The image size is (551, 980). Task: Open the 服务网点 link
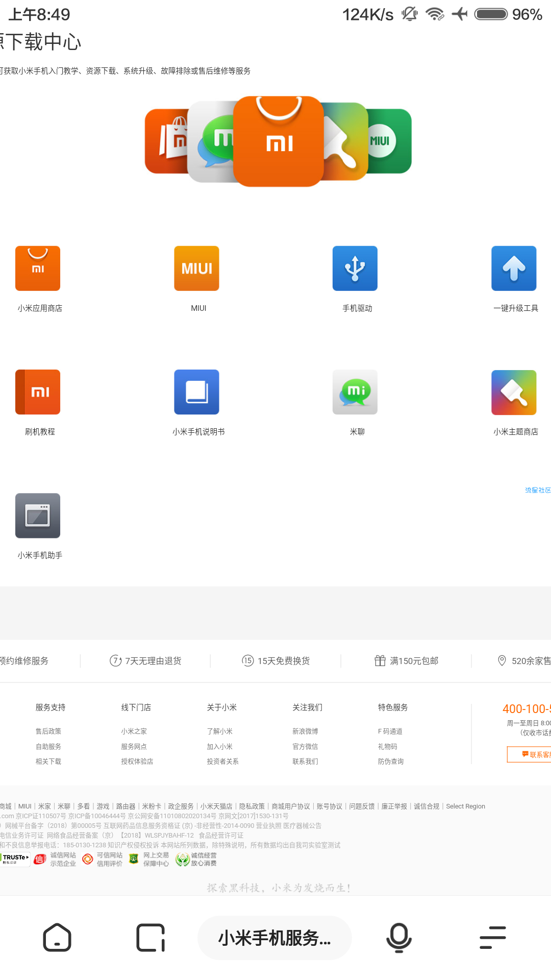pos(134,746)
